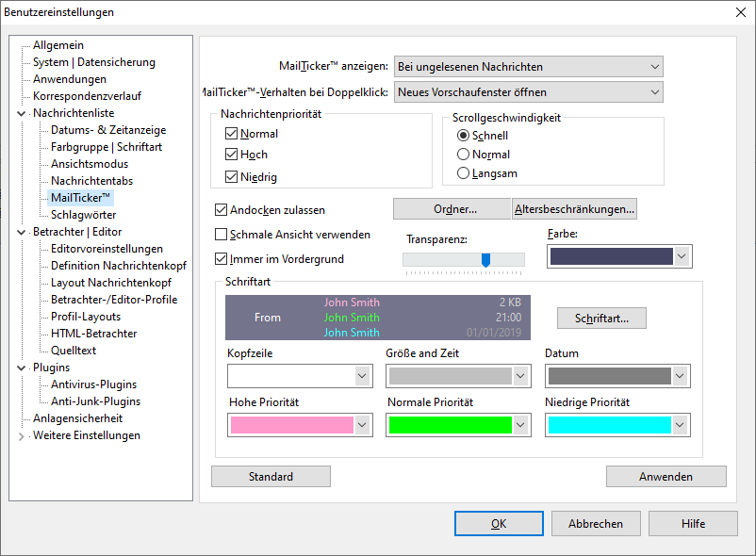Screen dimensions: 756x556
Task: Open Normale Priorität color dropdown
Action: 520,425
